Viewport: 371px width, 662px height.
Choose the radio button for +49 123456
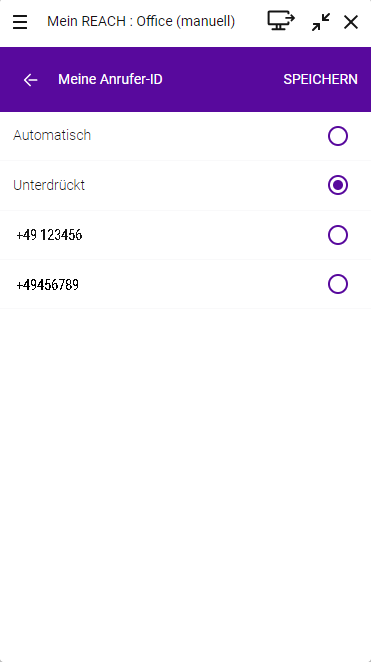pos(338,235)
